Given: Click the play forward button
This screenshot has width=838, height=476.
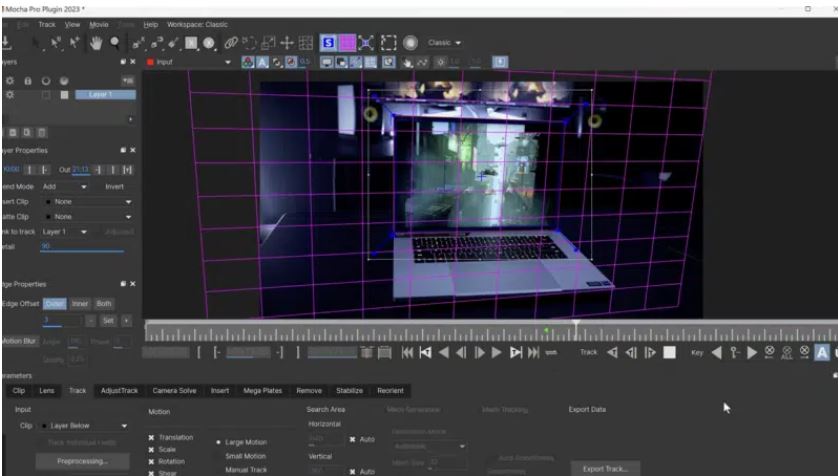Looking at the screenshot, I should pyautogui.click(x=496, y=353).
